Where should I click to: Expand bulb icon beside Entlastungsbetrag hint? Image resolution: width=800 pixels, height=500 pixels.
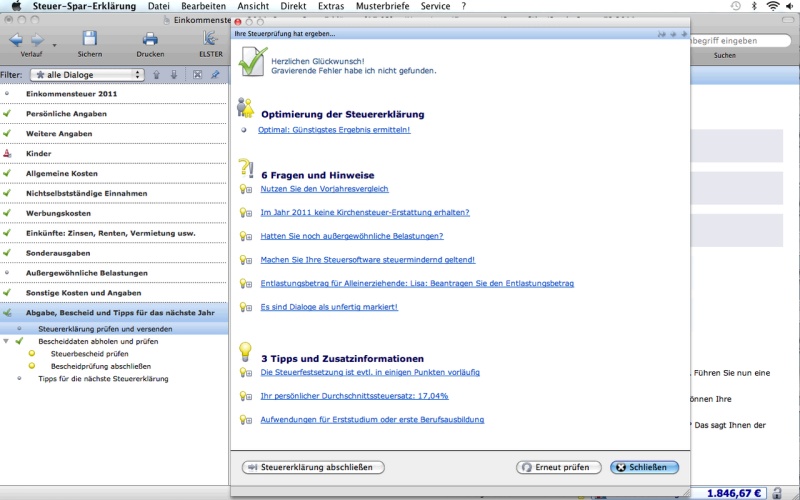245,283
